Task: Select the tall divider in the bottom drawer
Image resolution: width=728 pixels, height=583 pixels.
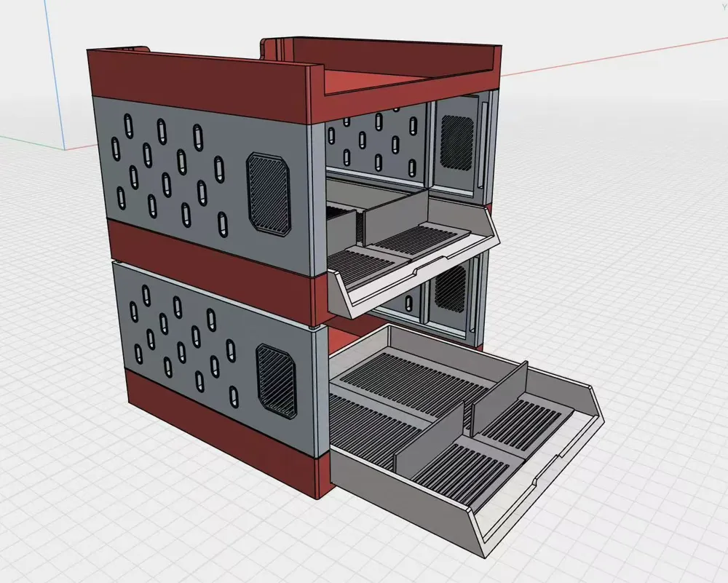Action: point(499,398)
